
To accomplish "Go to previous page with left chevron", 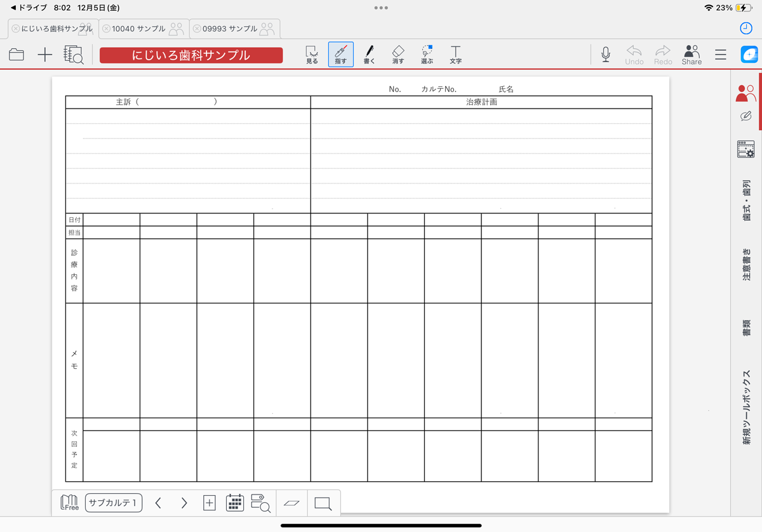I will pos(158,503).
